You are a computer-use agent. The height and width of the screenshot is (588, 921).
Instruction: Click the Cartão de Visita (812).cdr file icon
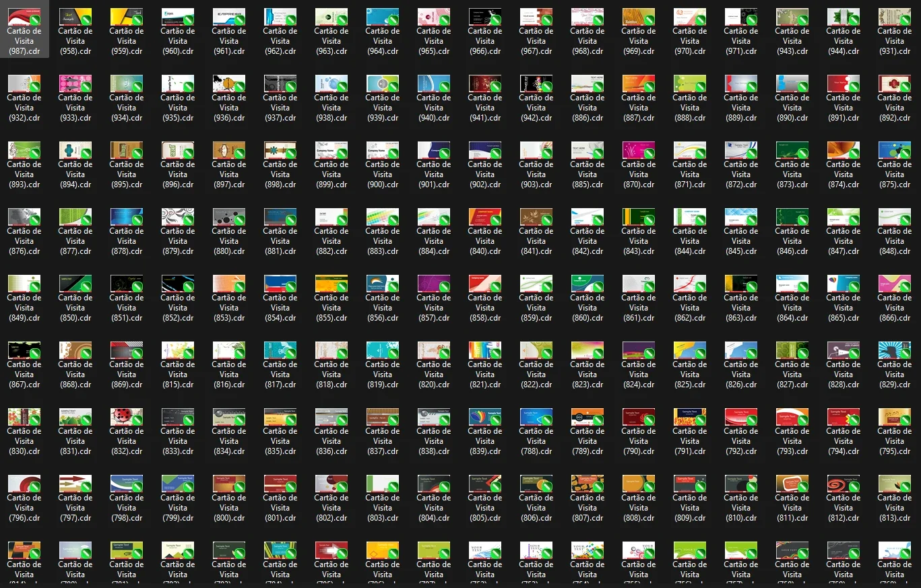click(x=844, y=484)
